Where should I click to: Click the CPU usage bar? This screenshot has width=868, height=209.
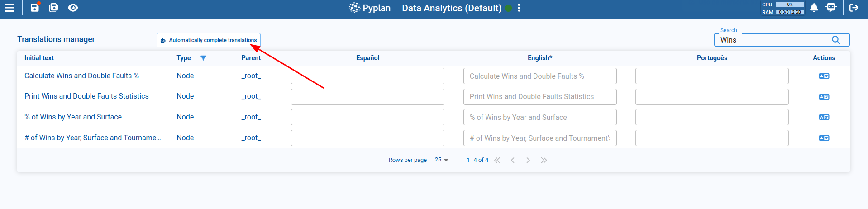click(790, 5)
